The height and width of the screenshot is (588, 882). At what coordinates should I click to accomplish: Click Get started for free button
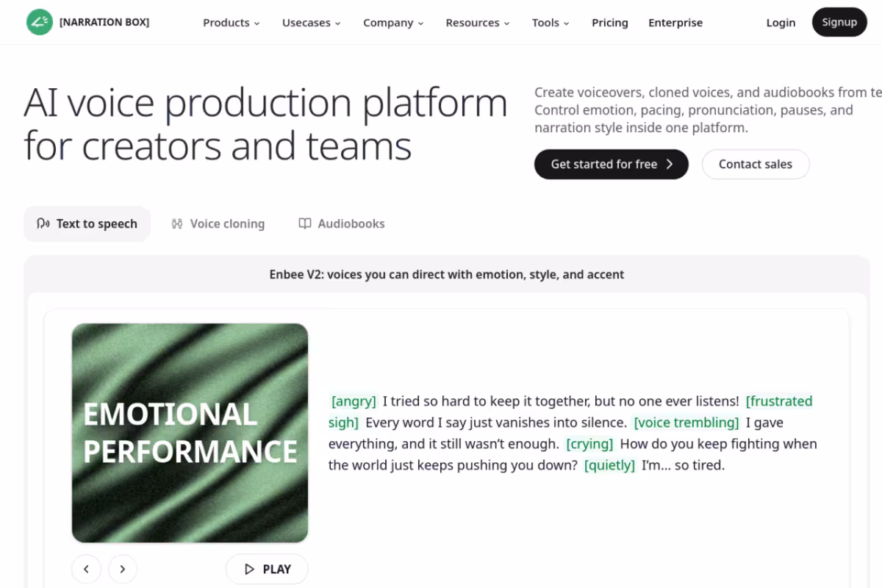[612, 165]
